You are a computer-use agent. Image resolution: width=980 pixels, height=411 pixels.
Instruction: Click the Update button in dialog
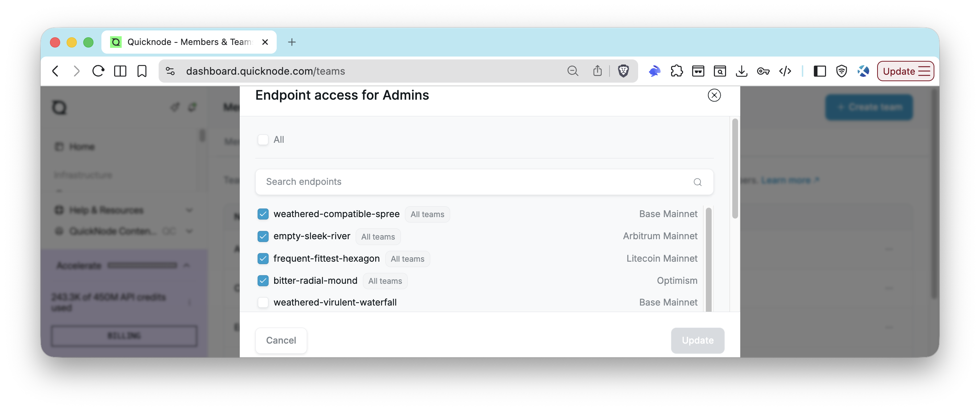click(x=698, y=340)
